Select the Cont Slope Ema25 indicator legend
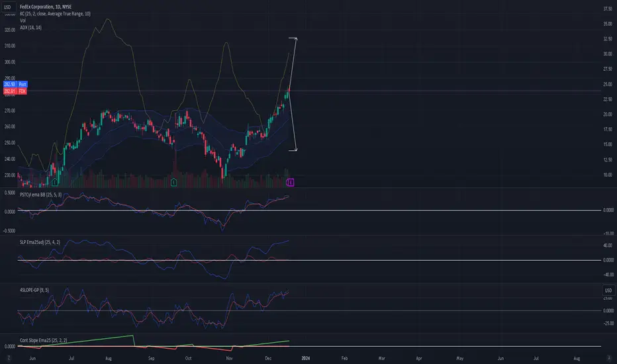 pos(43,340)
